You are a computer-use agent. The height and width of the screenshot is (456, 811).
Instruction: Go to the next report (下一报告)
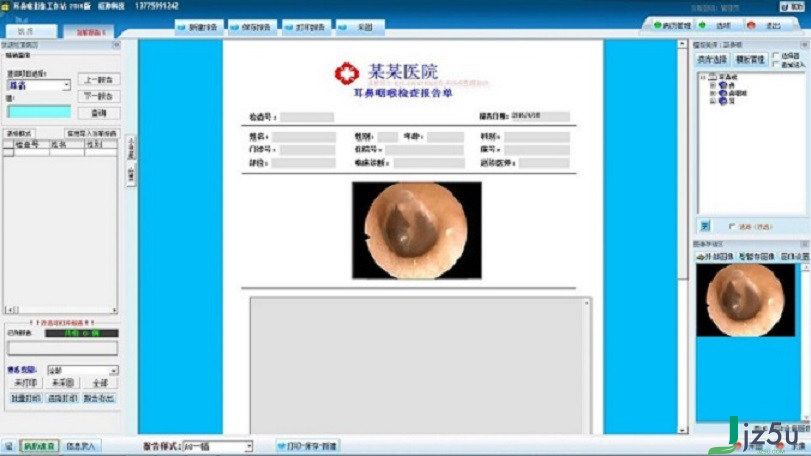[x=99, y=96]
